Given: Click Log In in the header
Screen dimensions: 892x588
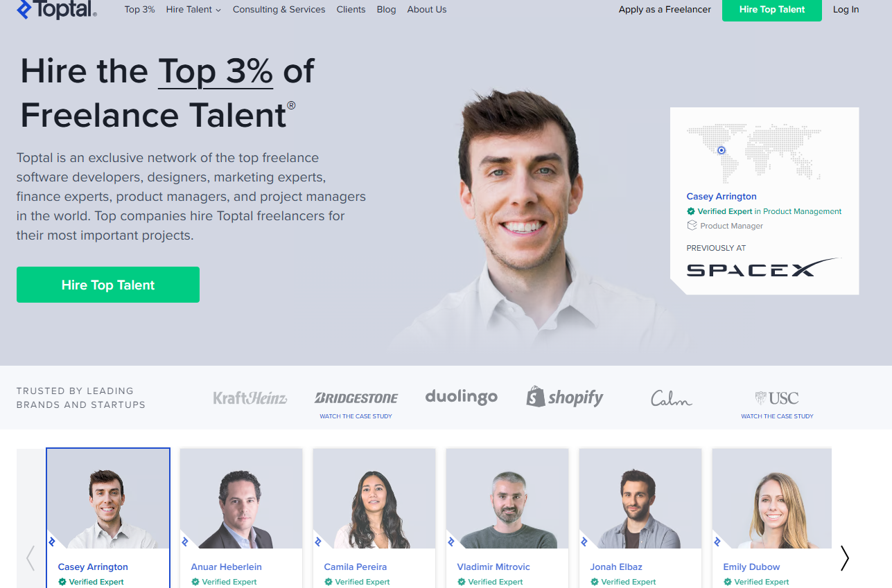Looking at the screenshot, I should [x=846, y=10].
